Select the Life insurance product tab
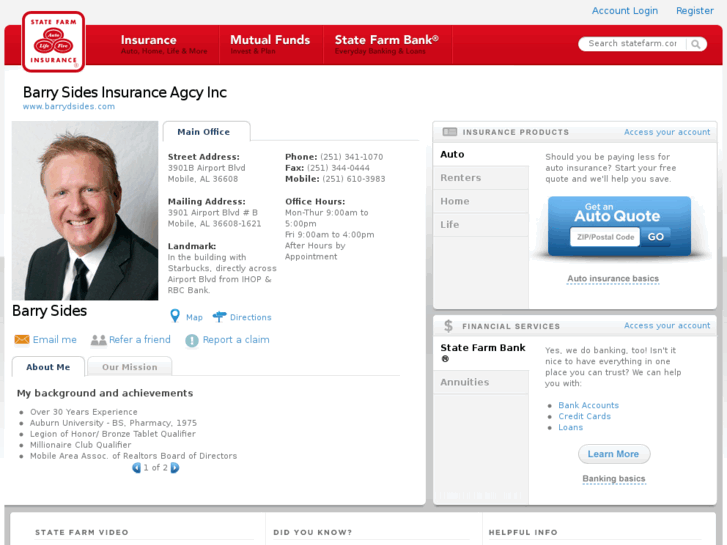The height and width of the screenshot is (545, 727). [481, 224]
